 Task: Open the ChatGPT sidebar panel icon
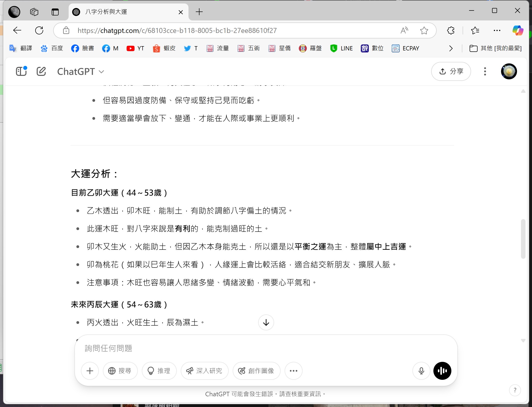[21, 71]
